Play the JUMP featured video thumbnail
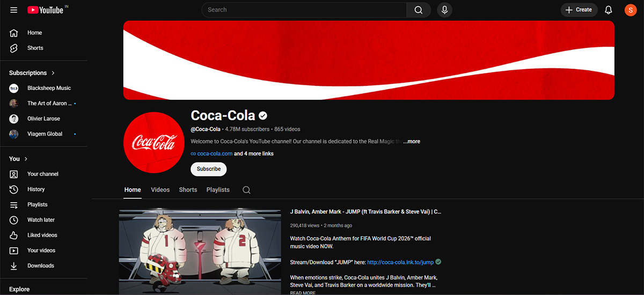 click(x=200, y=252)
